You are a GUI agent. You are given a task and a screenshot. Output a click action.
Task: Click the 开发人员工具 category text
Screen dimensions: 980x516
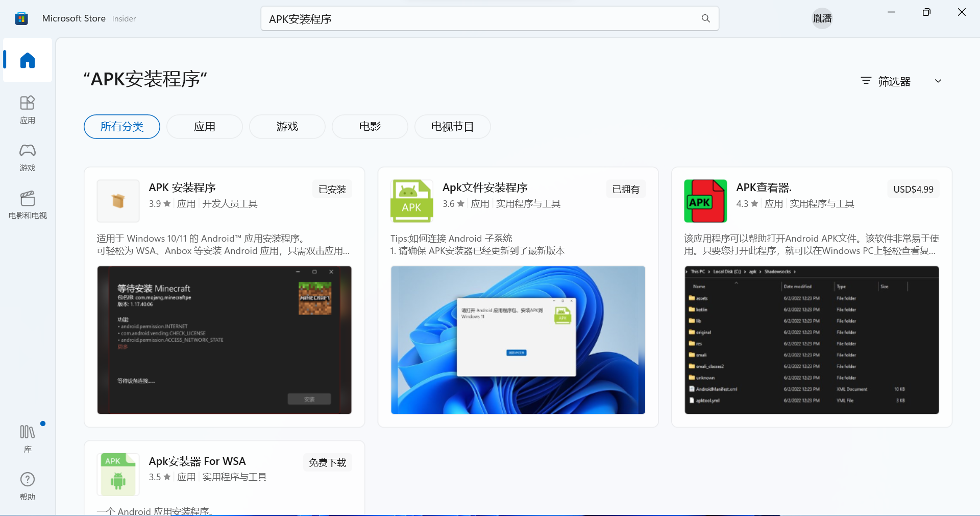pos(230,204)
